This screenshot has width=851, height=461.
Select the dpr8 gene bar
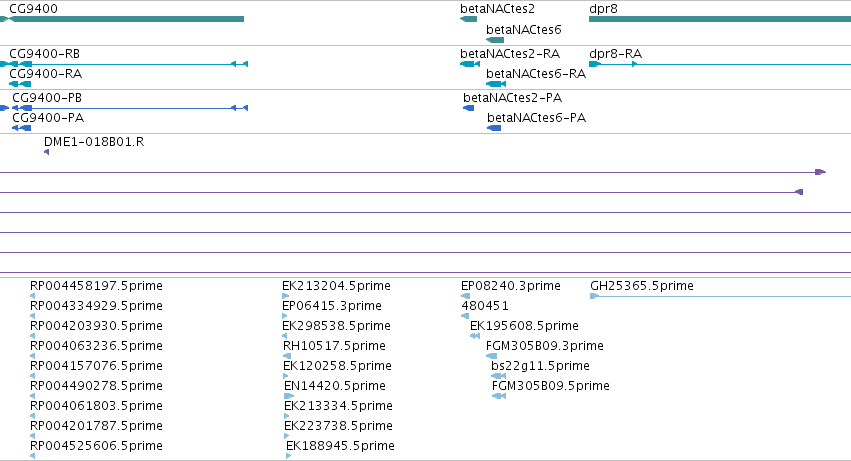[720, 19]
